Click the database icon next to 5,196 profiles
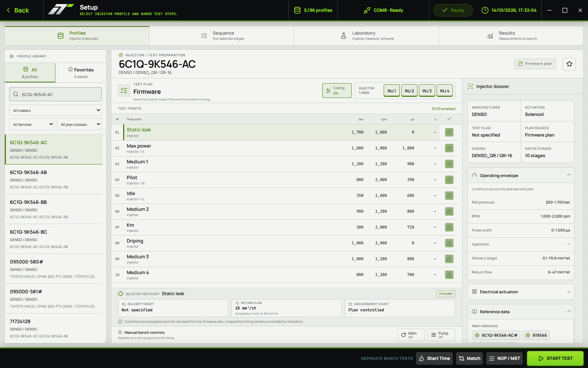 point(297,10)
